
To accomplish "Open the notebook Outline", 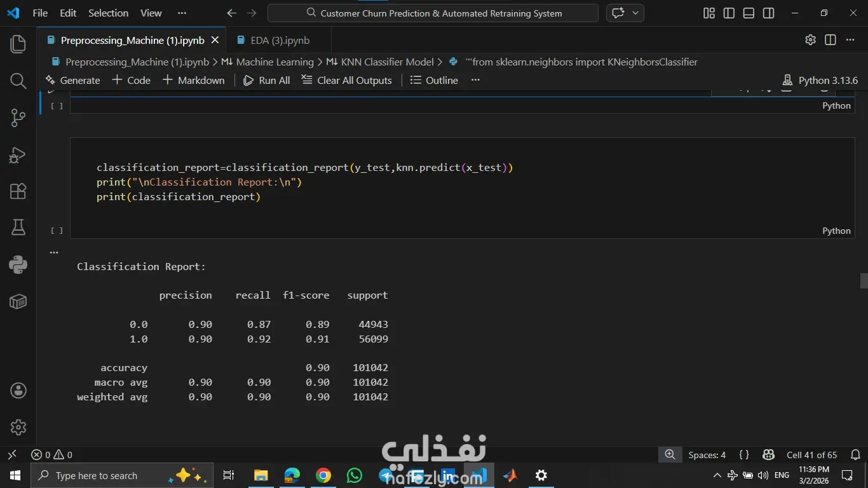I will [x=435, y=80].
